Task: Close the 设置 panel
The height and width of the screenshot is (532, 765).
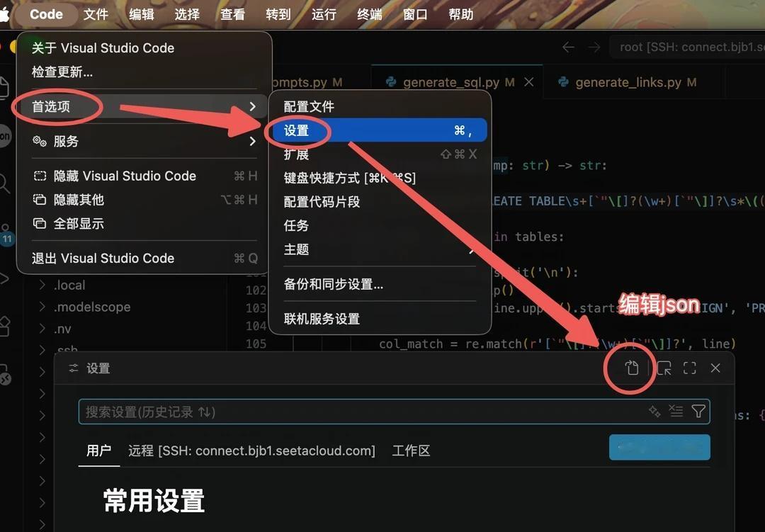Action: pyautogui.click(x=715, y=368)
